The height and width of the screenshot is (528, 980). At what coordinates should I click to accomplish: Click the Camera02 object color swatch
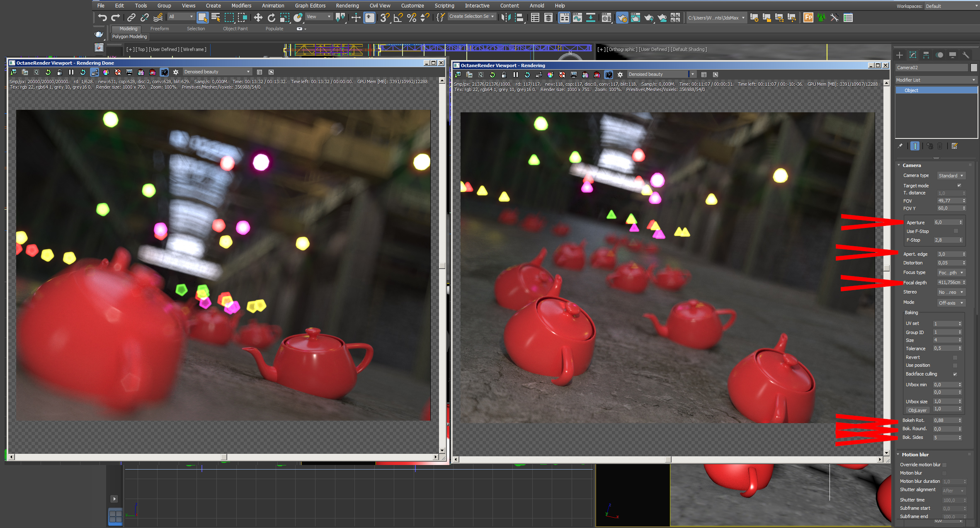point(974,68)
